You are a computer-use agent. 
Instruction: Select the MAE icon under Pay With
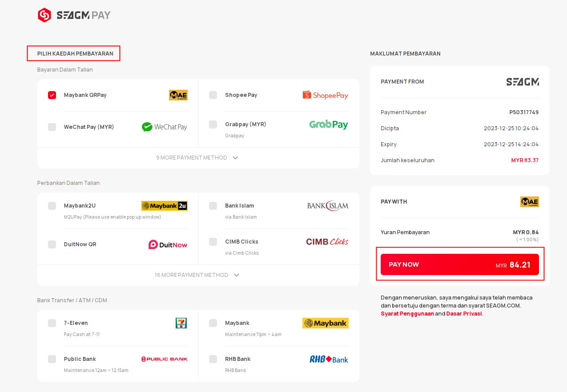pos(530,202)
